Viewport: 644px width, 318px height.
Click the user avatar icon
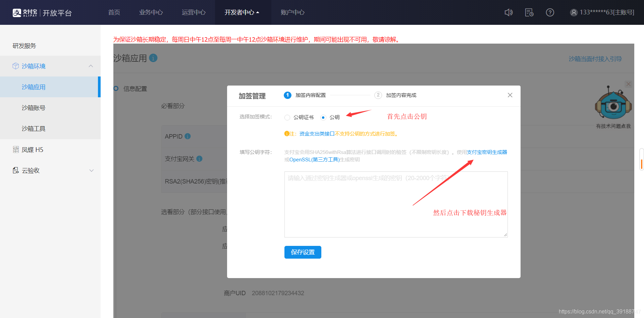click(x=574, y=12)
